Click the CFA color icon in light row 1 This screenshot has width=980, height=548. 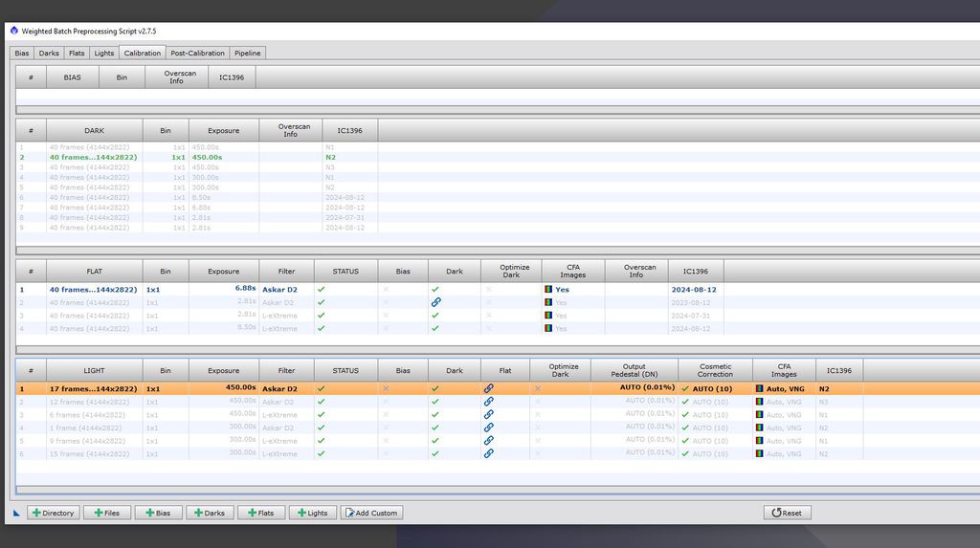[759, 388]
